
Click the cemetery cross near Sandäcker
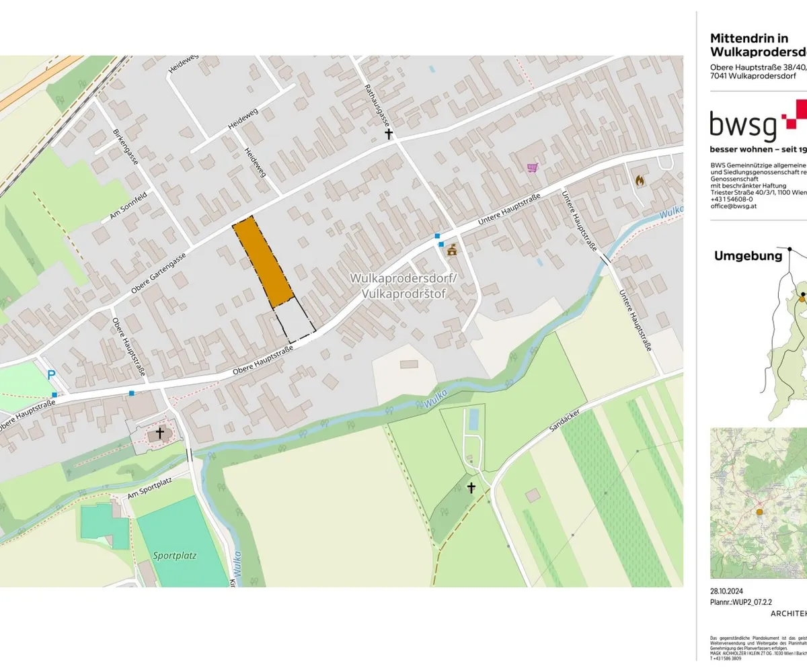point(471,488)
